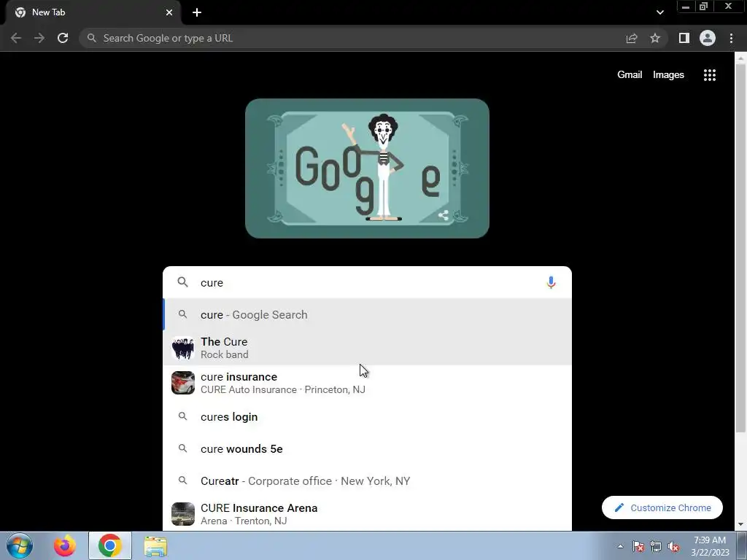Viewport: 747px width, 560px height.
Task: Open the side panel icon
Action: (684, 38)
